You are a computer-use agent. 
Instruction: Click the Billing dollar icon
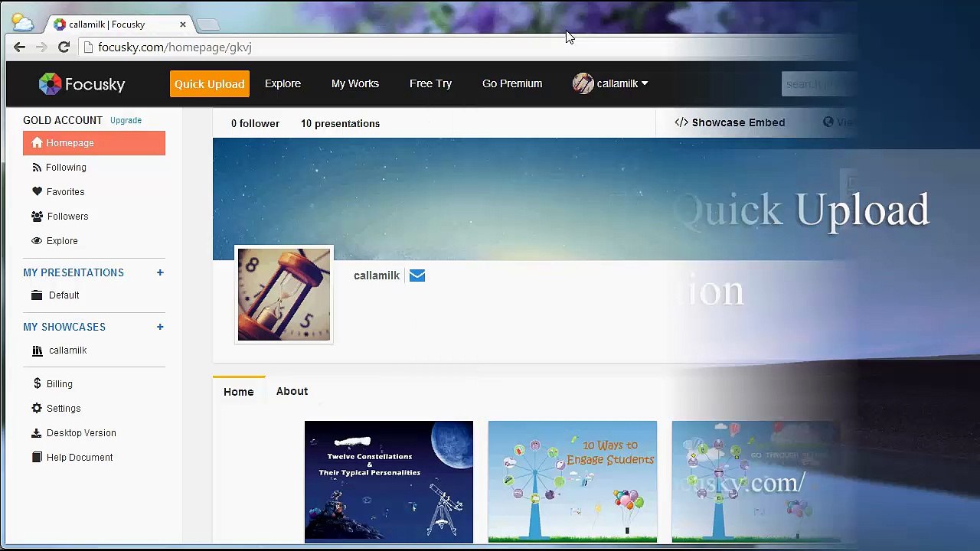pos(37,384)
